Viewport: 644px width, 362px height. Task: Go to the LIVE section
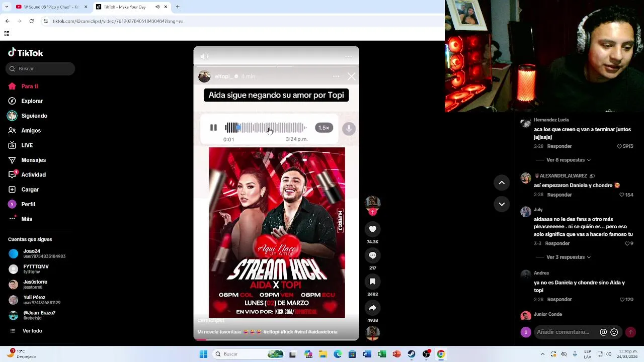[x=20, y=145]
